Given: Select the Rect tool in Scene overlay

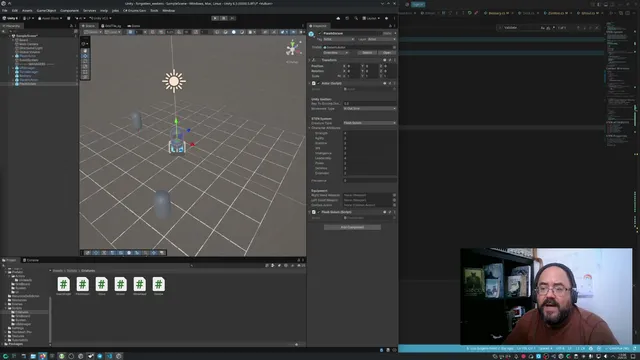Looking at the screenshot, I should click(x=85, y=71).
